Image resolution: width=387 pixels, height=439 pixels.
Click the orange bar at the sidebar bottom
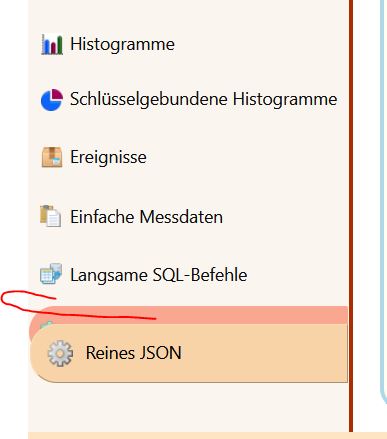207,436
